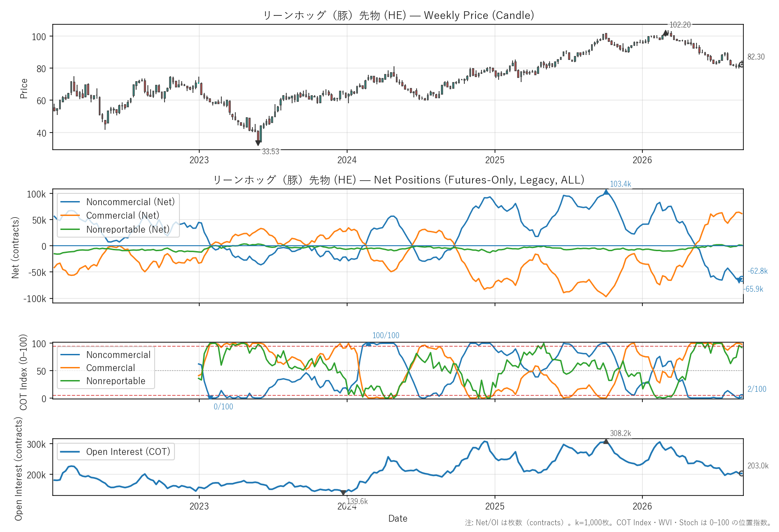Click the 2023 tick label under price chart
This screenshot has height=532, width=779.
point(199,160)
